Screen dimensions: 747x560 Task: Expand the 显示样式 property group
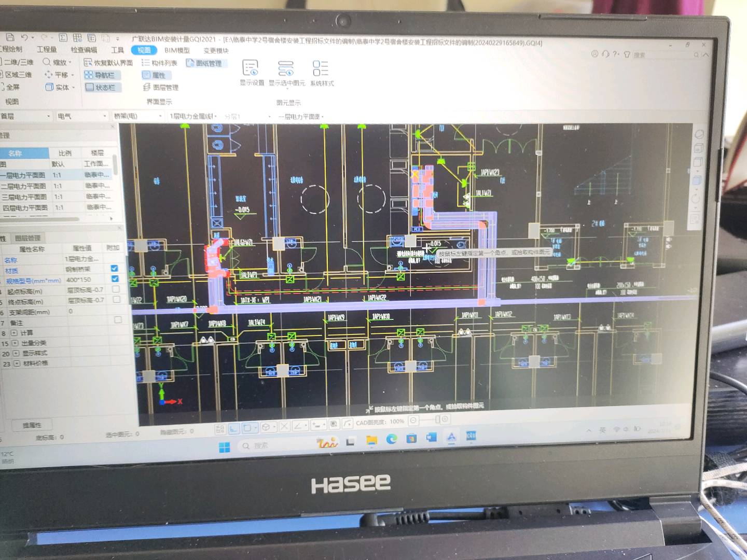(x=16, y=354)
